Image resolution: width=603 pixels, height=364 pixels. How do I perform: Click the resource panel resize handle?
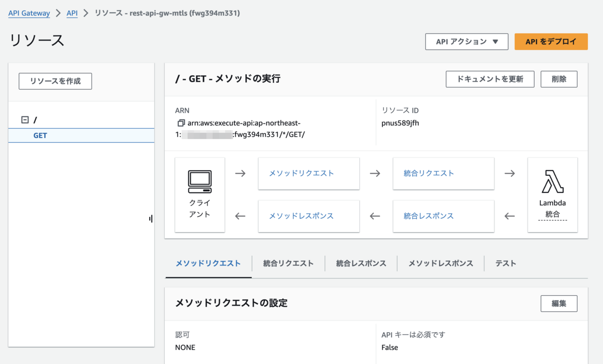click(151, 218)
